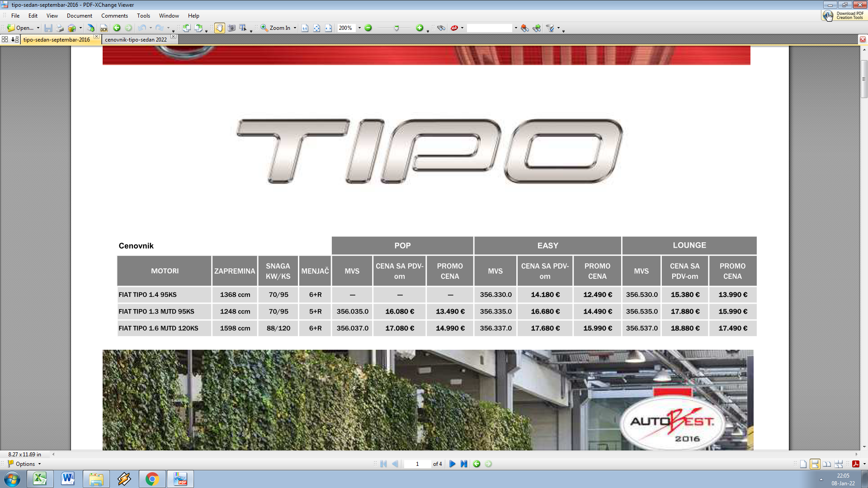Image resolution: width=868 pixels, height=488 pixels.
Task: Go to the next page
Action: (x=452, y=464)
